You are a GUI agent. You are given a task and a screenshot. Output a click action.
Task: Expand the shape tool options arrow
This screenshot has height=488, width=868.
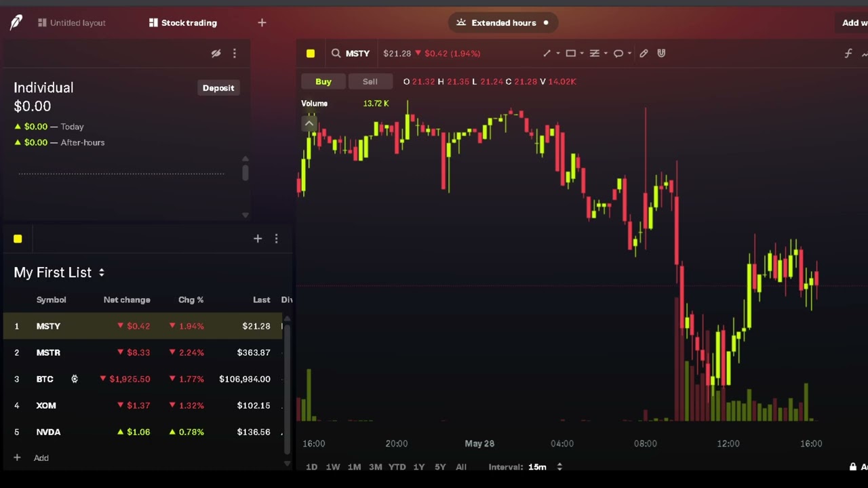coord(582,54)
